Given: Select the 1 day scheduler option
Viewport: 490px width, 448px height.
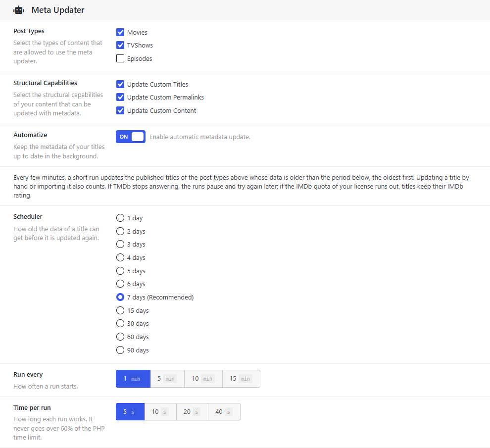Looking at the screenshot, I should click(x=120, y=218).
